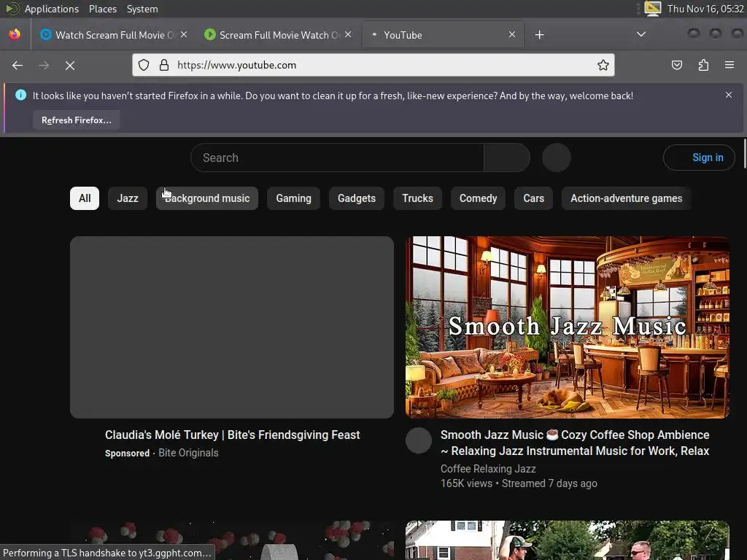
Task: Click the Firefox logo icon beside tabs
Action: point(15,34)
